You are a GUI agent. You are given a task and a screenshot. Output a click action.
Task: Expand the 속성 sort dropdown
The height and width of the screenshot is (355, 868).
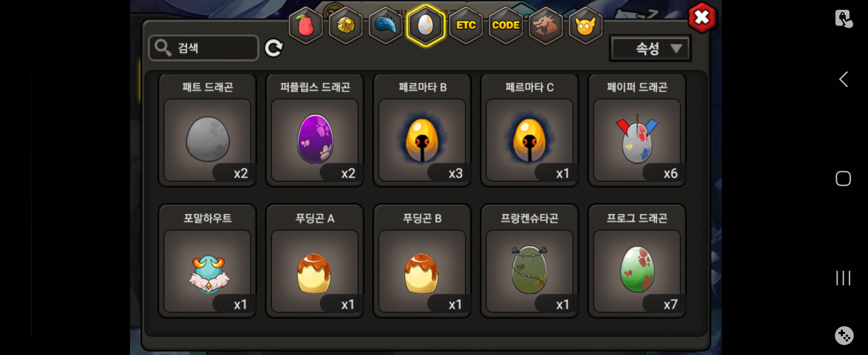[650, 49]
